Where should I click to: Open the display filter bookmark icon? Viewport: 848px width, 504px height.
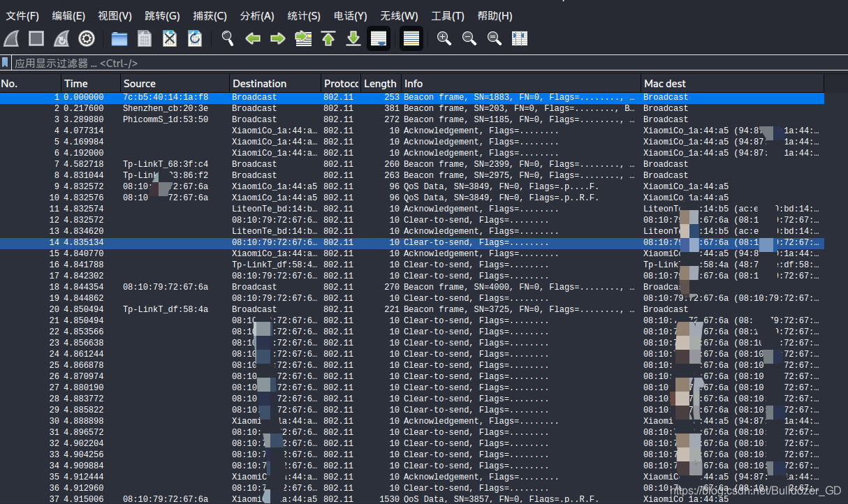point(6,63)
